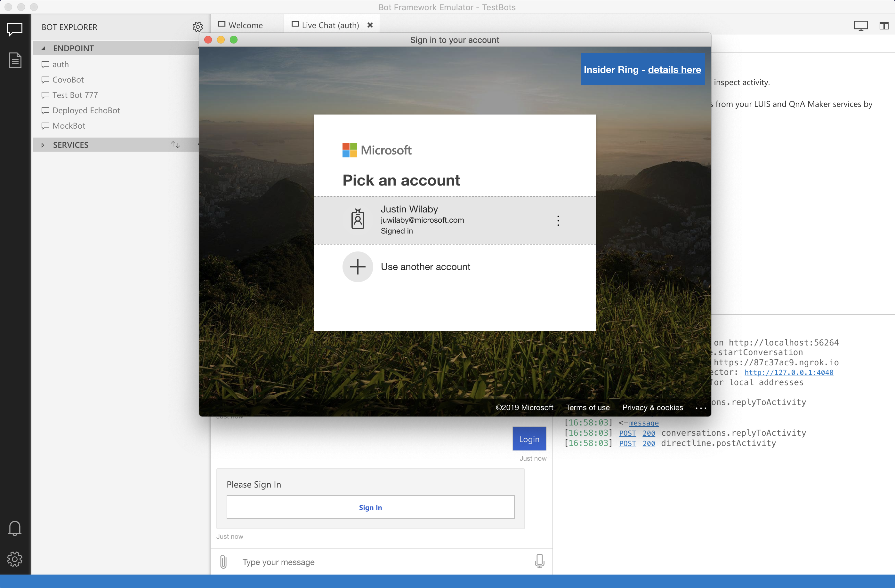Image resolution: width=895 pixels, height=588 pixels.
Task: Close the Sign in to your account window
Action: pos(208,40)
